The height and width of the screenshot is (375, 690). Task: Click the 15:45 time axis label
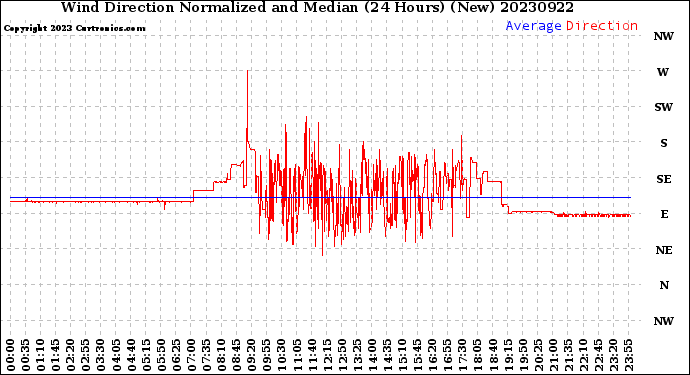click(417, 355)
